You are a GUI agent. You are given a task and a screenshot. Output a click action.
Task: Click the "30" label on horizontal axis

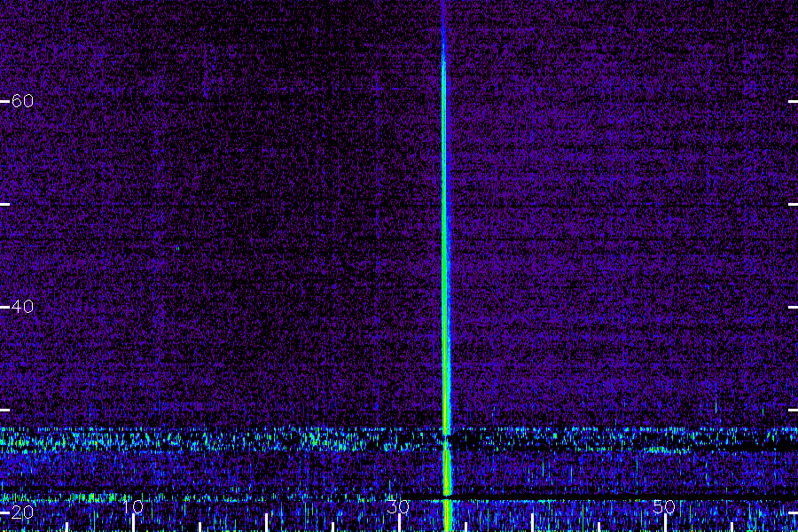pos(398,506)
